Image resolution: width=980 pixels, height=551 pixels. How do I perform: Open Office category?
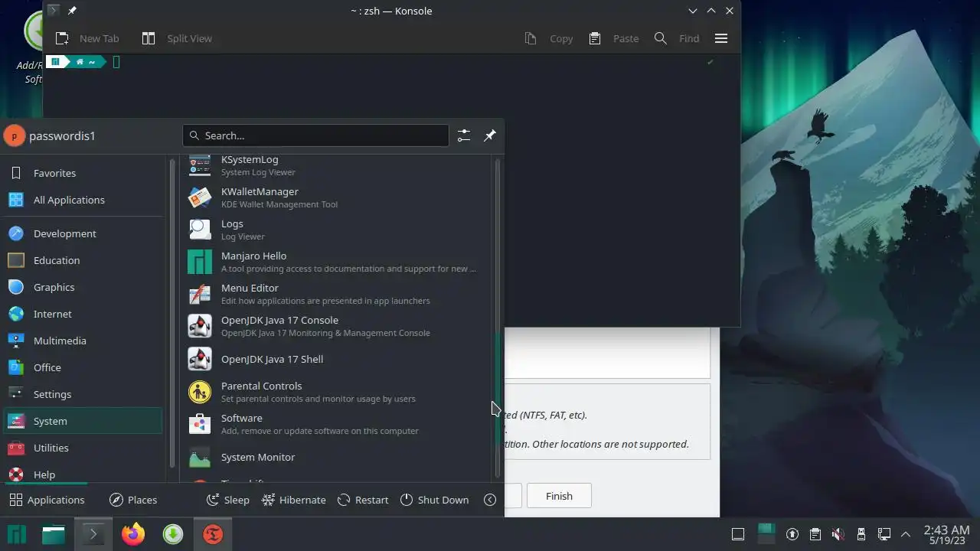pyautogui.click(x=83, y=367)
